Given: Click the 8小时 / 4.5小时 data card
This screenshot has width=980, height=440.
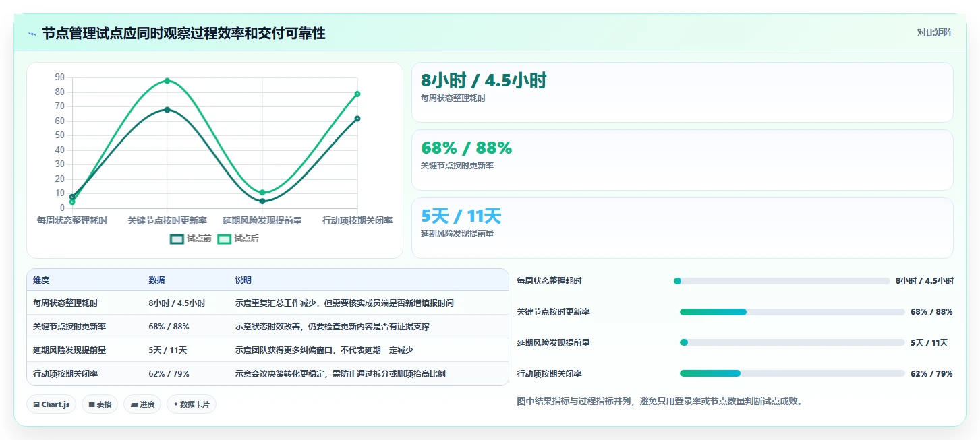Looking at the screenshot, I should 682,92.
